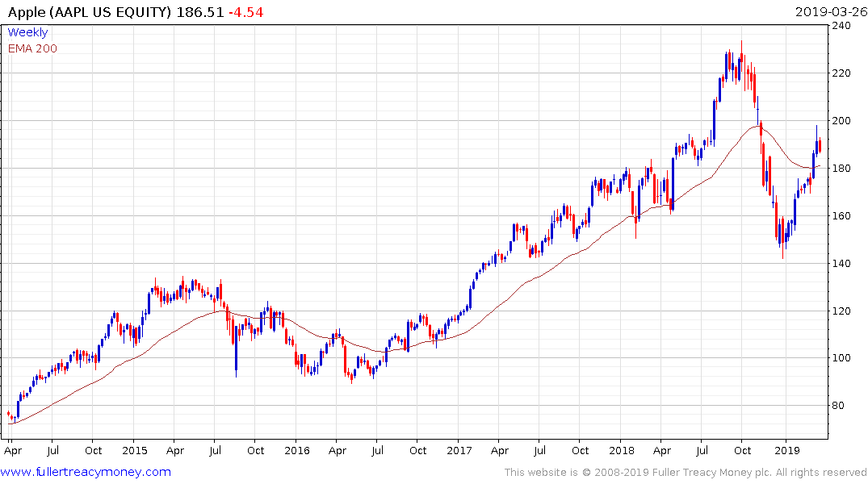Screen dimensions: 868x484
Task: Click the 200 price axis label
Action: point(841,120)
